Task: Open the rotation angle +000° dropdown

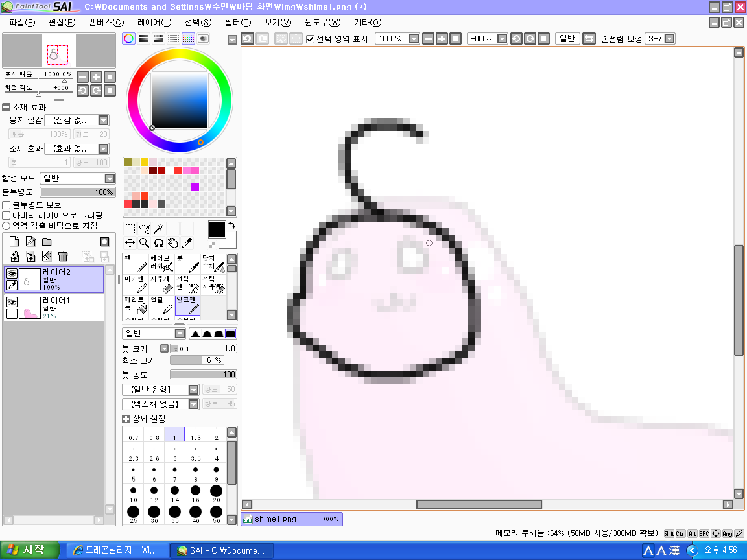Action: pos(502,39)
